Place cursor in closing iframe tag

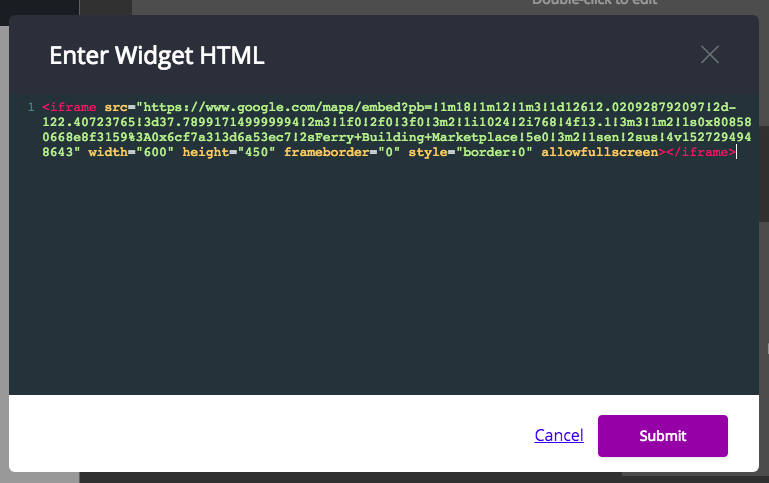701,152
